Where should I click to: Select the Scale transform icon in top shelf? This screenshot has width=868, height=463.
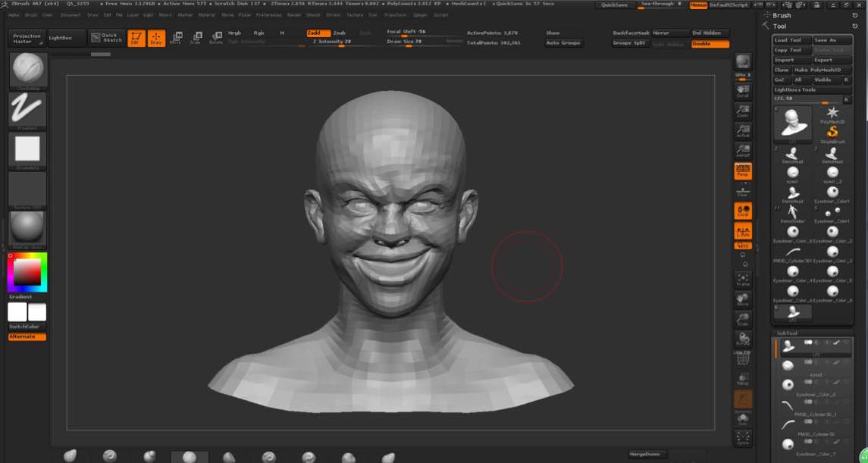coord(196,38)
